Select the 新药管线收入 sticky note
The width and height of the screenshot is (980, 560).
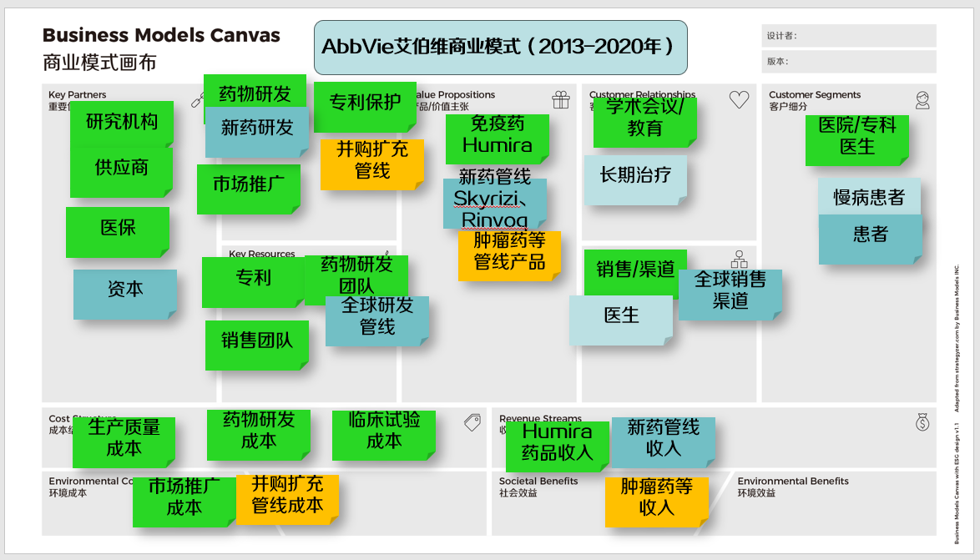pos(663,442)
